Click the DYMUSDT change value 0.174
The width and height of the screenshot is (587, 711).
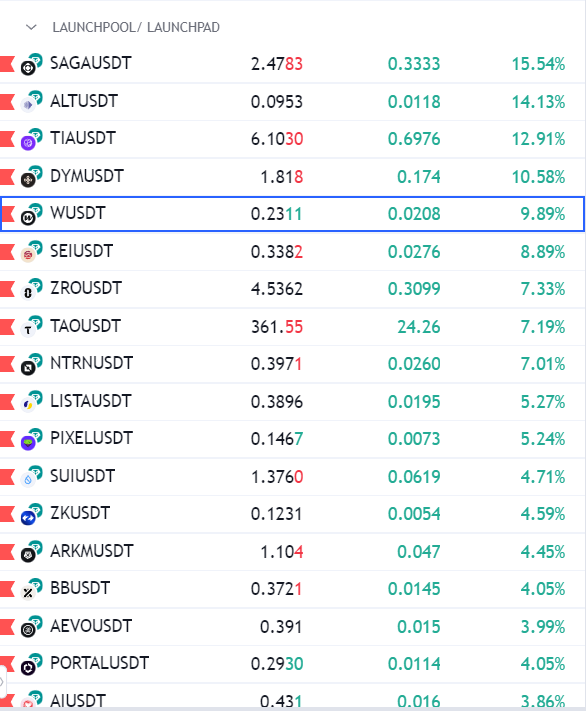pos(419,177)
